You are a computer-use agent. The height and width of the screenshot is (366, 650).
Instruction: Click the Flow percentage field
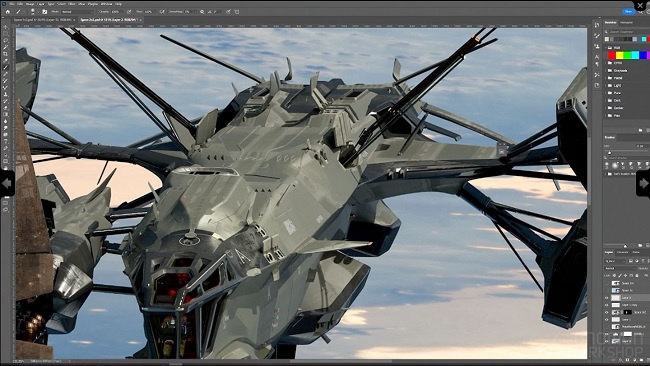point(149,12)
